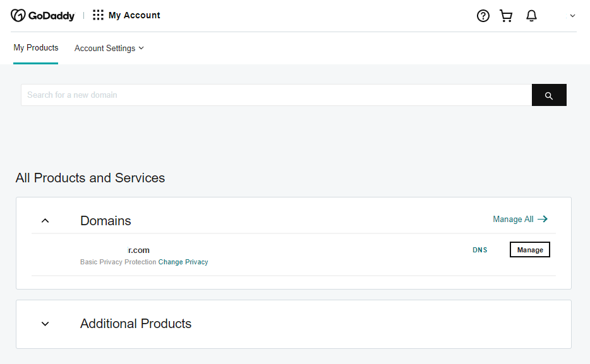Screen dimensions: 590x364
Task: Click the My Account header label
Action: 135,15
